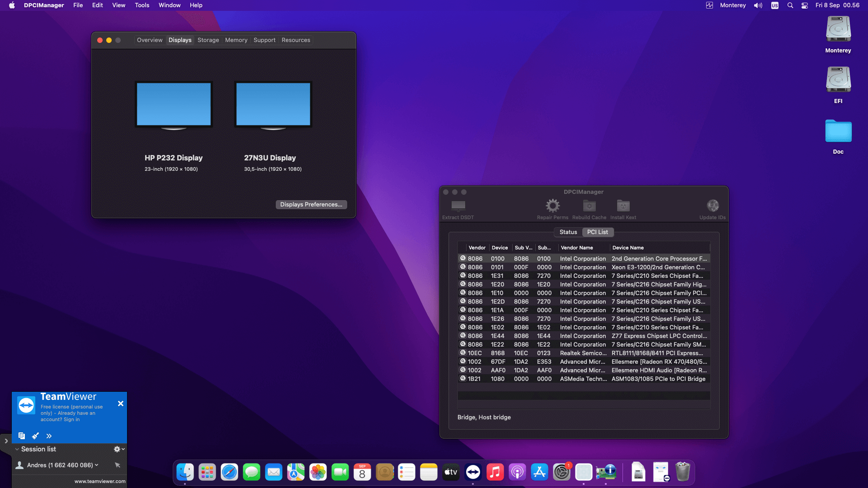Viewport: 868px width, 488px height.
Task: Click the Doc folder on the desktop
Action: [x=838, y=131]
